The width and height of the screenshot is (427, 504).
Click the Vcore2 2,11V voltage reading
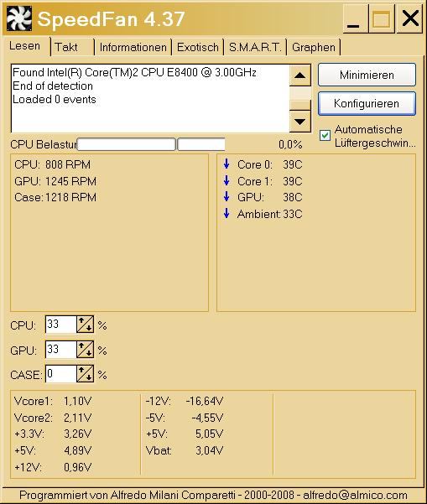click(x=53, y=418)
